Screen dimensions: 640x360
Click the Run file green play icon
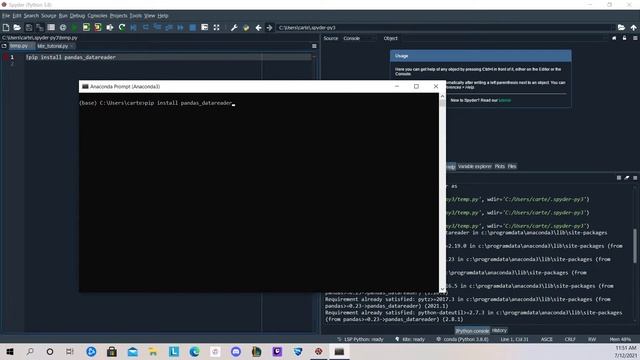click(74, 27)
